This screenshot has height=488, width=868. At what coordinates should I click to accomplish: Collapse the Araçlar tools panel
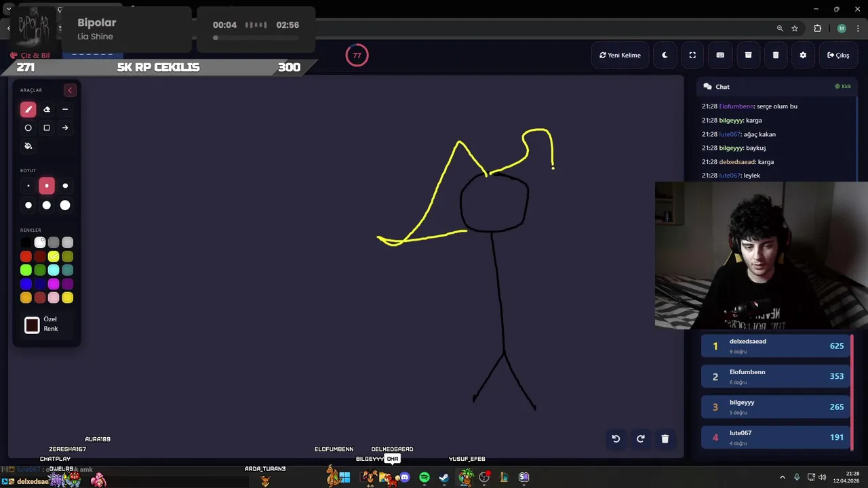69,90
